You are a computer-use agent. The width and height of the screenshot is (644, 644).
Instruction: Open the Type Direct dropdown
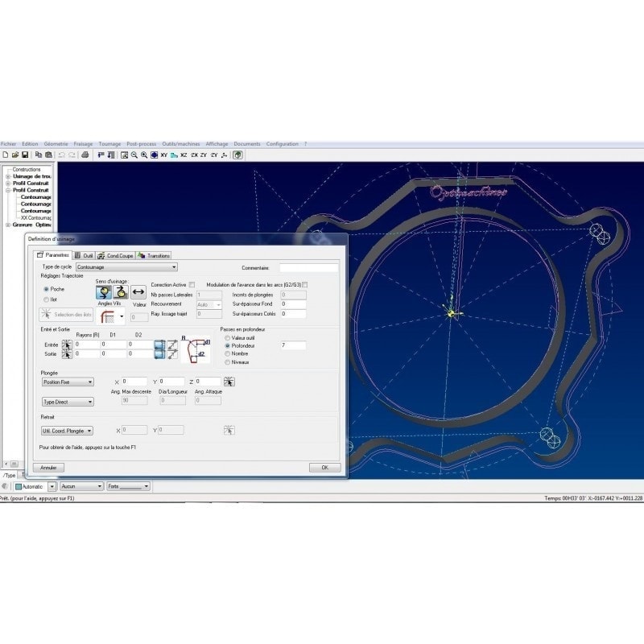coord(68,402)
